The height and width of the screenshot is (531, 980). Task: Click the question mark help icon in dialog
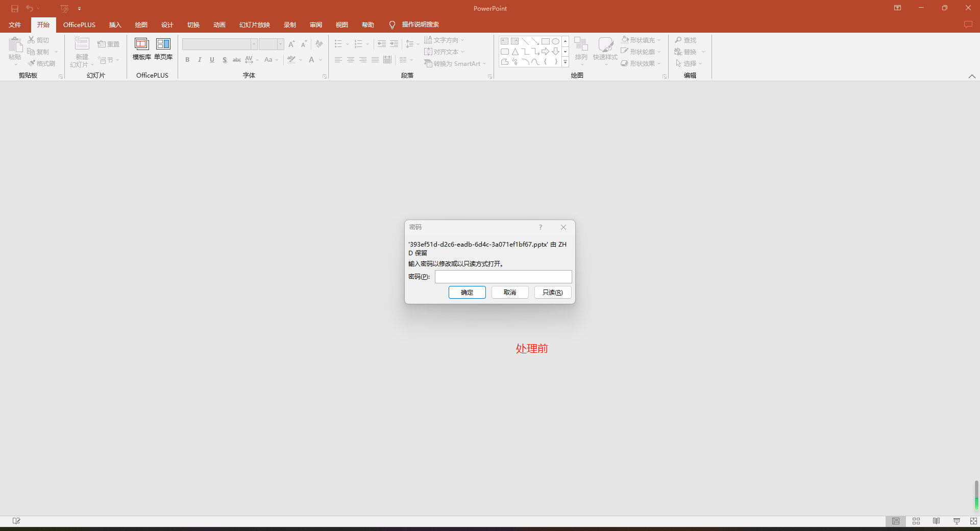[541, 227]
